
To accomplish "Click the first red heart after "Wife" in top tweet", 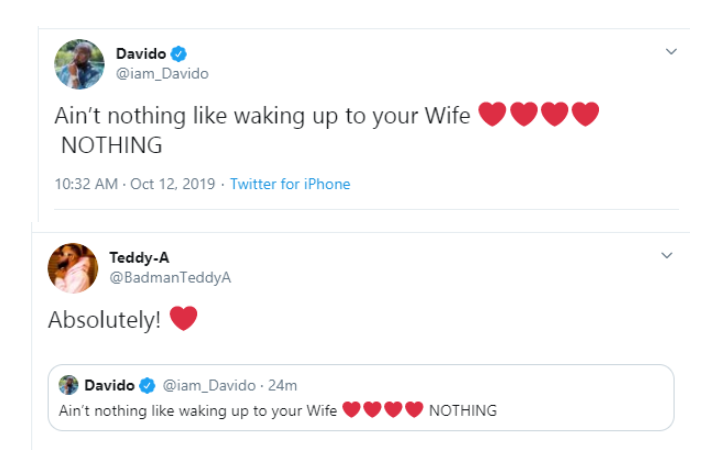I will point(492,115).
